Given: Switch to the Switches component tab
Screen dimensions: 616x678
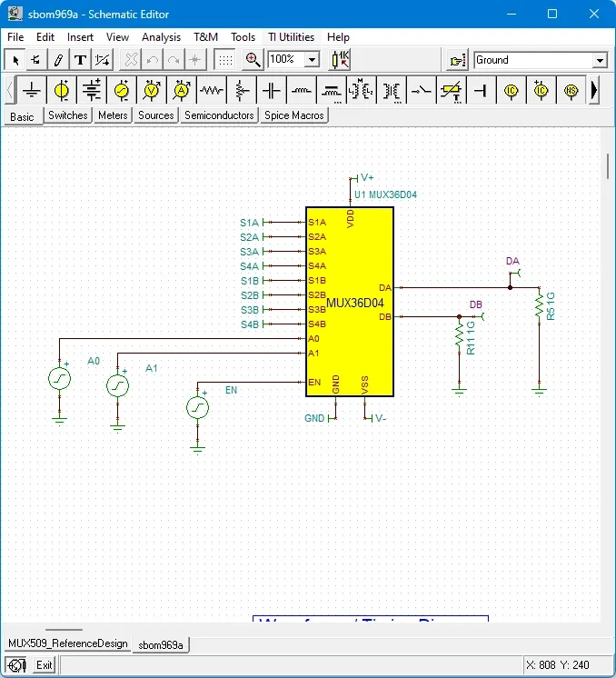Looking at the screenshot, I should [x=68, y=115].
